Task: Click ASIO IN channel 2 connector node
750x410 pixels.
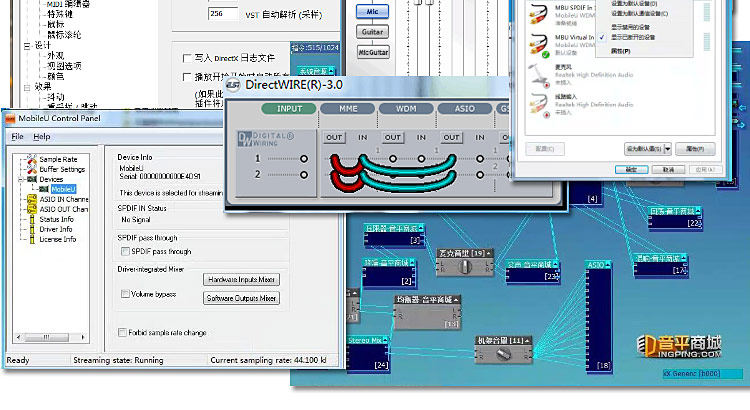Action: [480, 175]
